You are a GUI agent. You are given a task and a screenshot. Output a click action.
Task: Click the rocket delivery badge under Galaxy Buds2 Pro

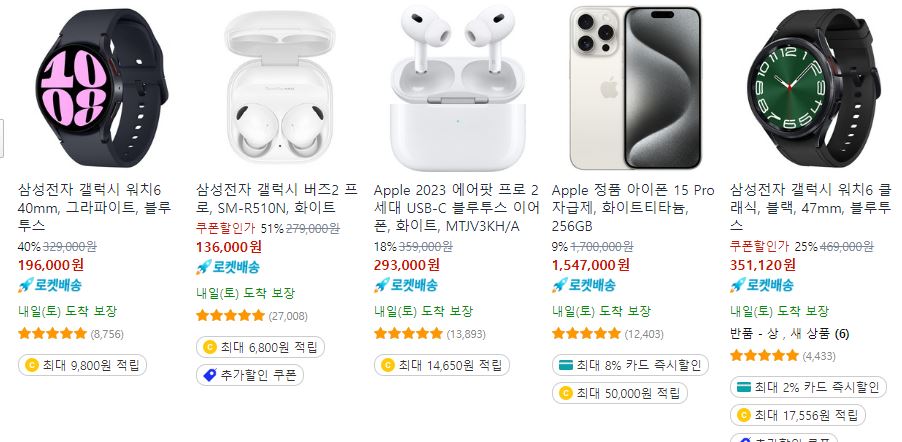coord(228,266)
